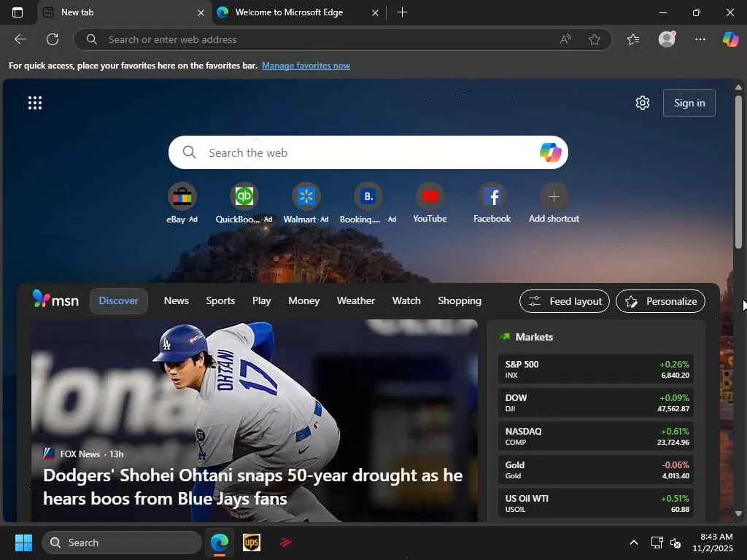
Task: Click the scrollbar down arrow
Action: (x=738, y=513)
